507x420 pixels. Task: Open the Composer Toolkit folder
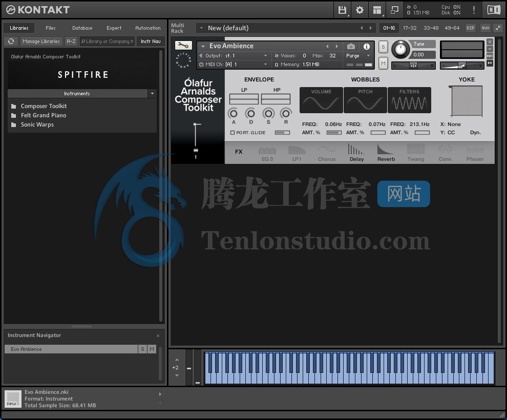pos(44,106)
